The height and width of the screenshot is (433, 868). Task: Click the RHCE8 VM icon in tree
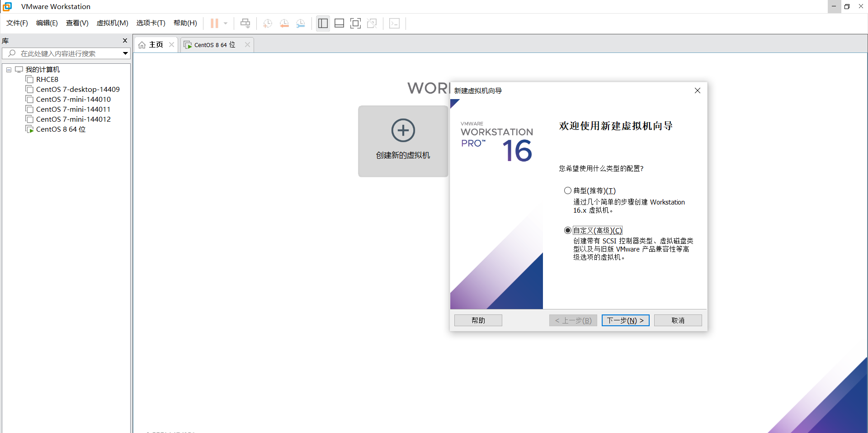pos(29,80)
